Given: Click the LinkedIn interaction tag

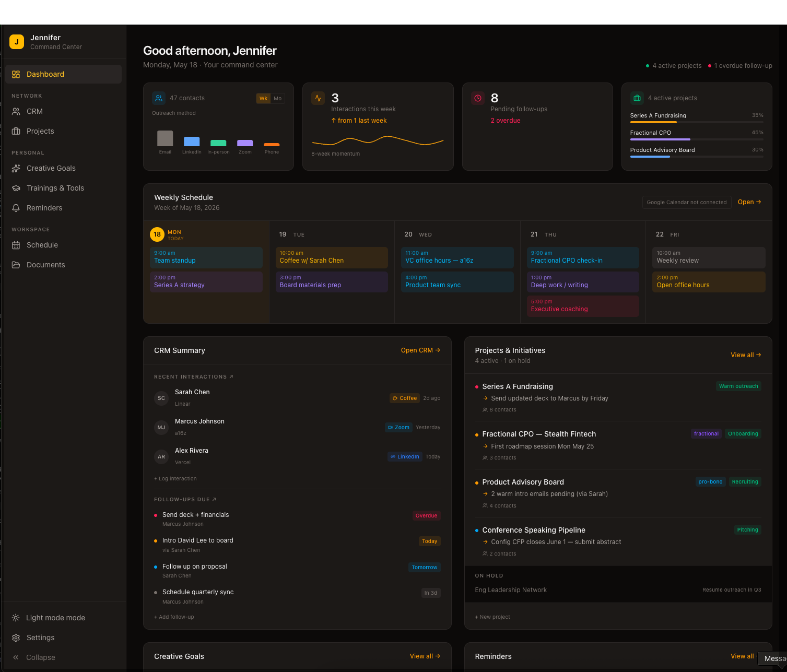Looking at the screenshot, I should click(405, 456).
